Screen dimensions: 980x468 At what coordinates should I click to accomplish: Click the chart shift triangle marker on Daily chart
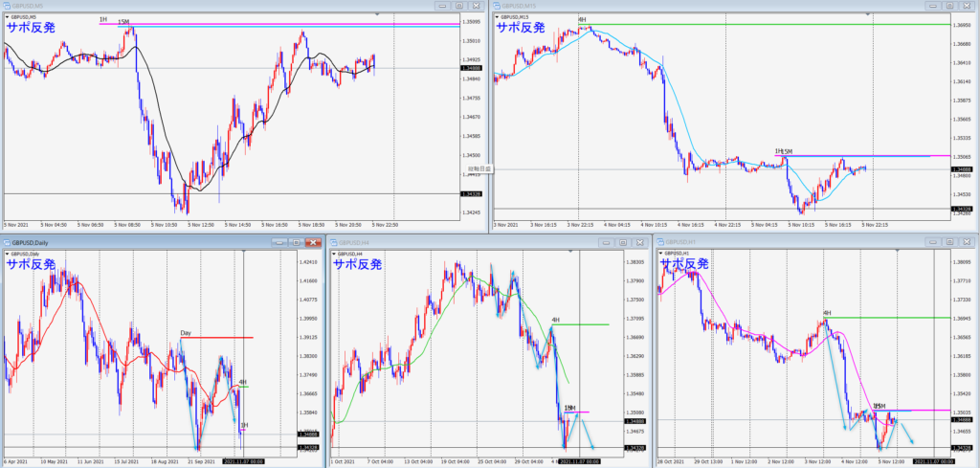(244, 251)
